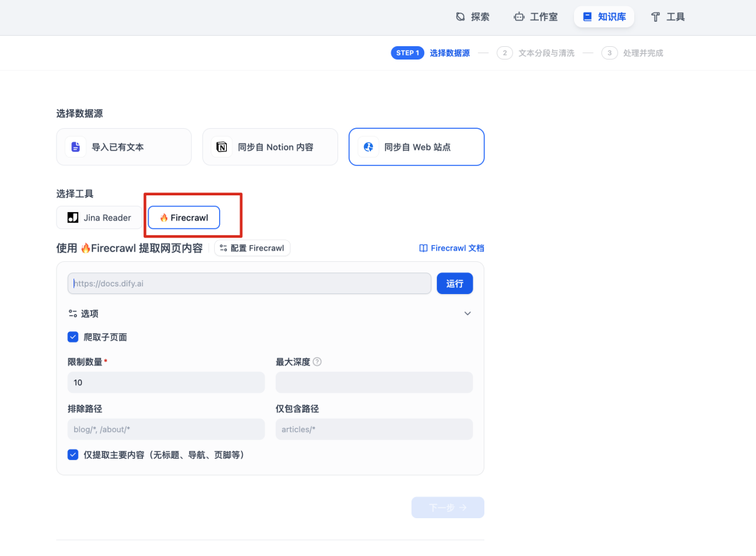This screenshot has width=756, height=556.
Task: Select 同步自 Notion 内容 data source
Action: [270, 147]
